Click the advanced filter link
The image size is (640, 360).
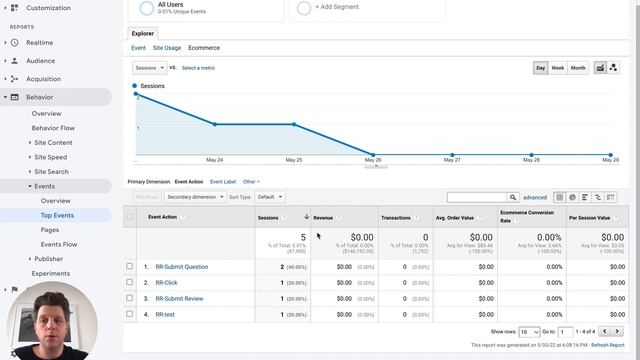point(535,198)
